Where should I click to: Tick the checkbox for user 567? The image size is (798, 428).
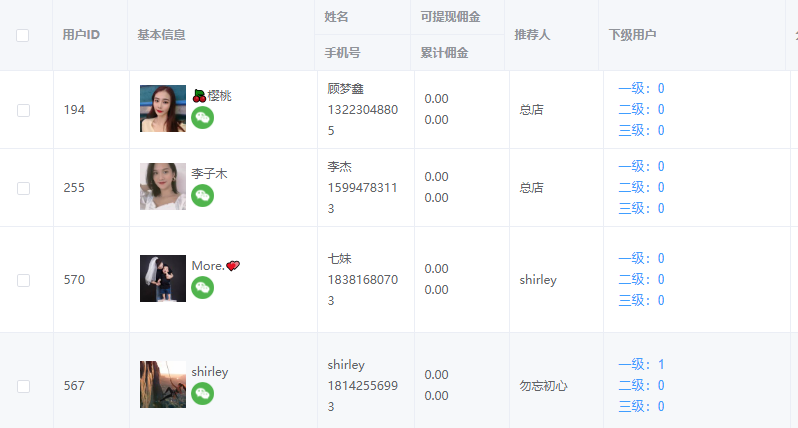(x=23, y=386)
